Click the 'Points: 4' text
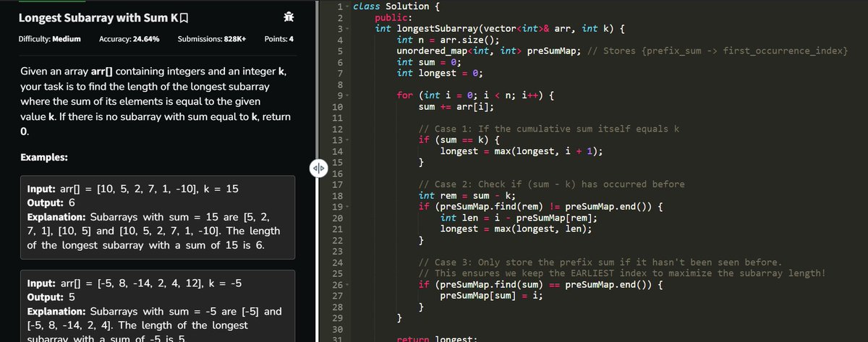 [x=279, y=39]
